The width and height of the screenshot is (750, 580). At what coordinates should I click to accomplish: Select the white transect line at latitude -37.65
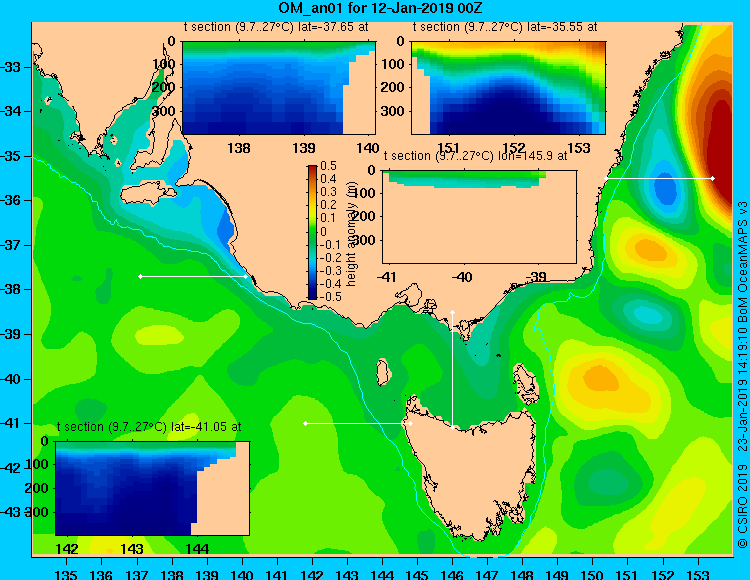click(x=193, y=276)
